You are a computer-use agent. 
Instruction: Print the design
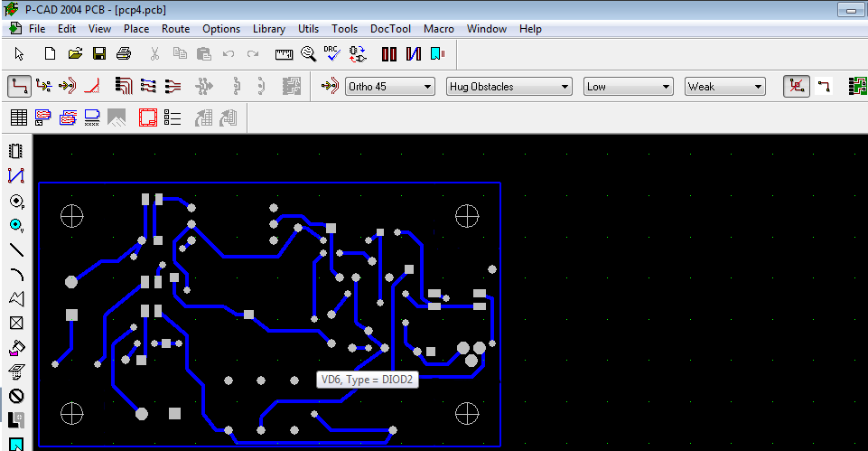[124, 53]
